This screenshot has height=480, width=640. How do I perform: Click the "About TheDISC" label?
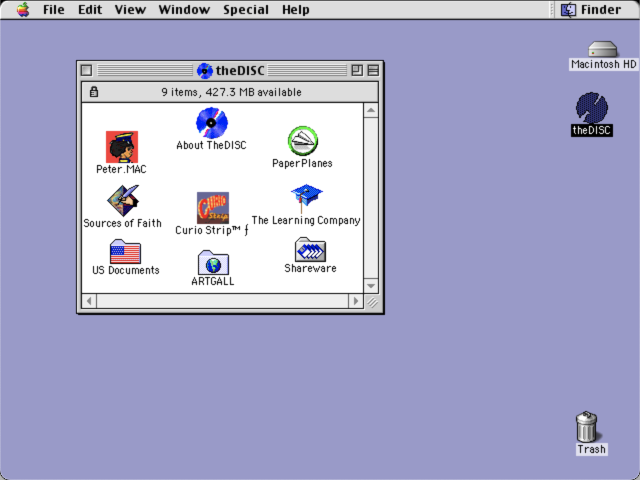tap(211, 145)
